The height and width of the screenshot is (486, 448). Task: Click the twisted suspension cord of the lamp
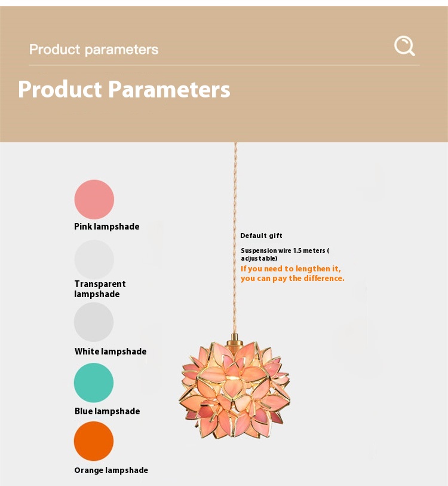235,238
